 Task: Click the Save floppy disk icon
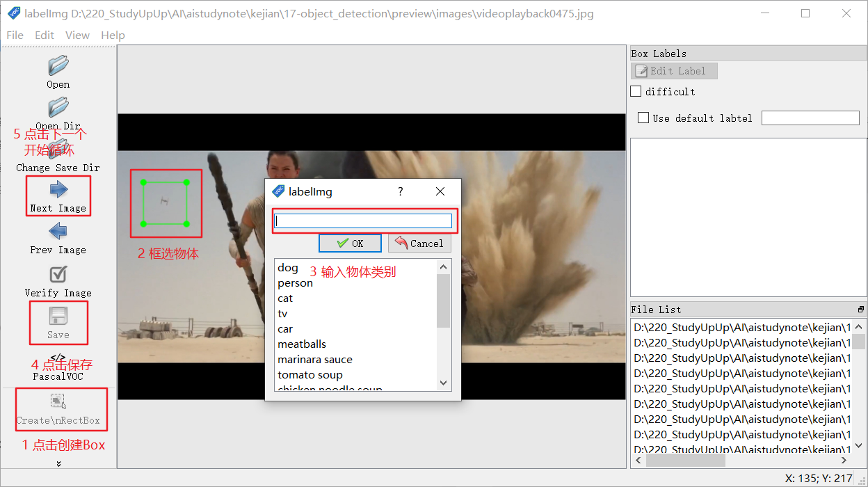pyautogui.click(x=58, y=317)
